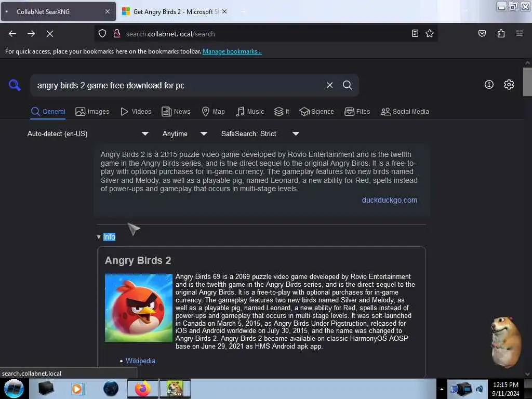Open the Firefox hamburger menu
Viewport: 532px width, 399px height.
click(x=519, y=33)
